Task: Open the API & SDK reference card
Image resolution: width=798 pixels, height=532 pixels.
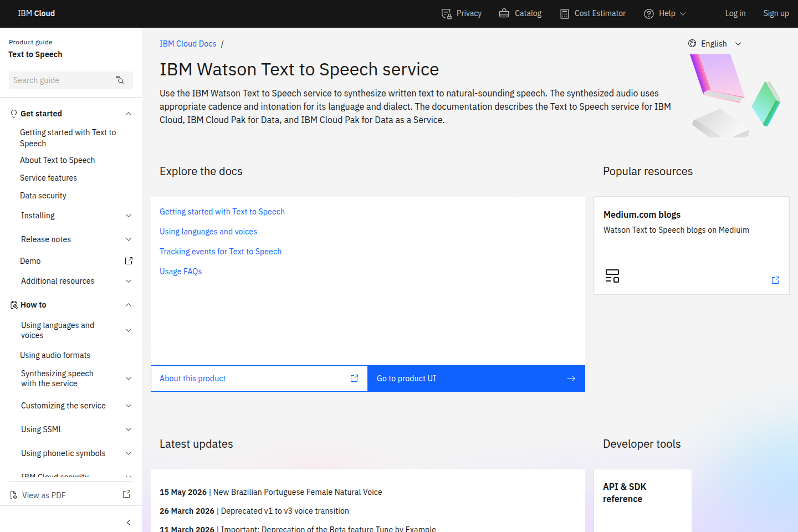Action: tap(643, 500)
